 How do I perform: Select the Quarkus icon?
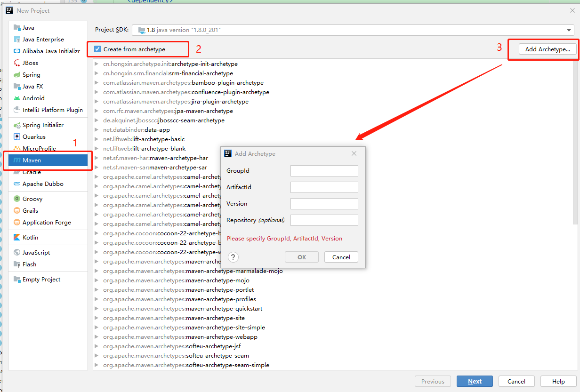(x=17, y=137)
